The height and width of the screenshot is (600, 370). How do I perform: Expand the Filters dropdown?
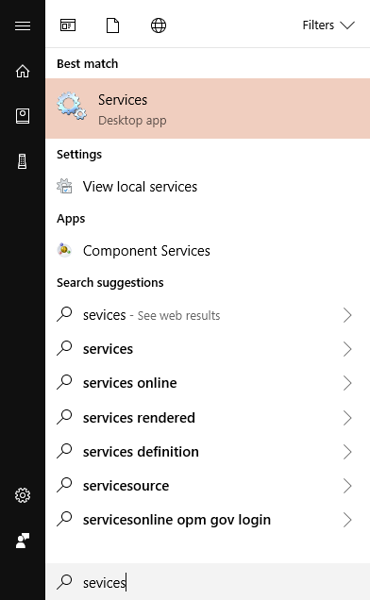pos(328,25)
